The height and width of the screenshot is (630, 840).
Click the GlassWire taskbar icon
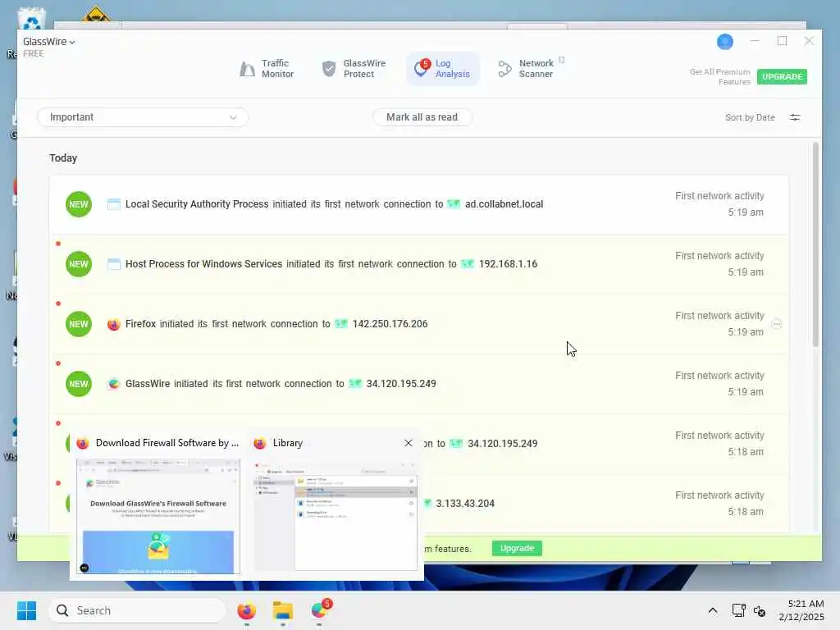(319, 610)
